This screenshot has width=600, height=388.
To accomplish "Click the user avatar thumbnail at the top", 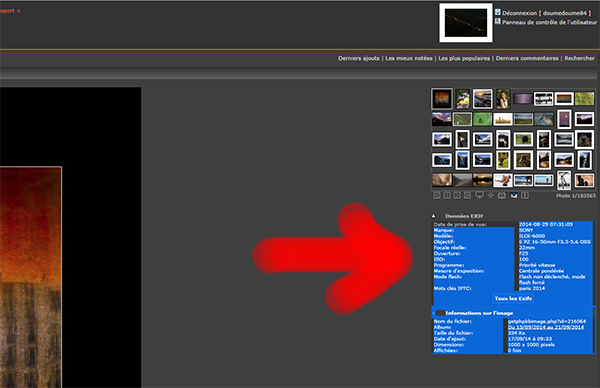I will coord(466,23).
